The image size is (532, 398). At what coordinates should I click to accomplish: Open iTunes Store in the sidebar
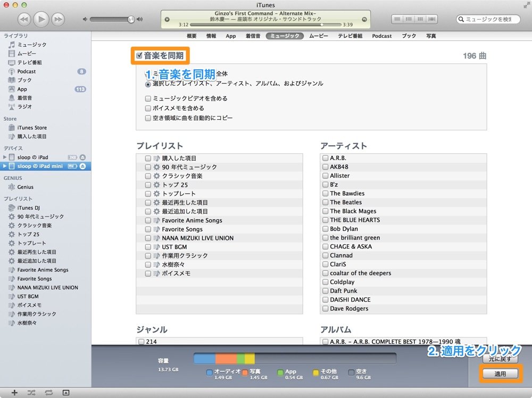[32, 128]
